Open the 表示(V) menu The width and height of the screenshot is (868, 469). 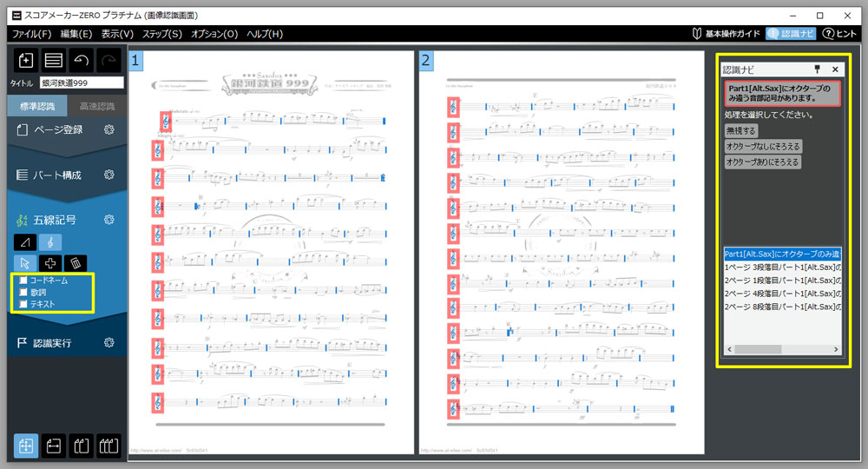coord(117,34)
